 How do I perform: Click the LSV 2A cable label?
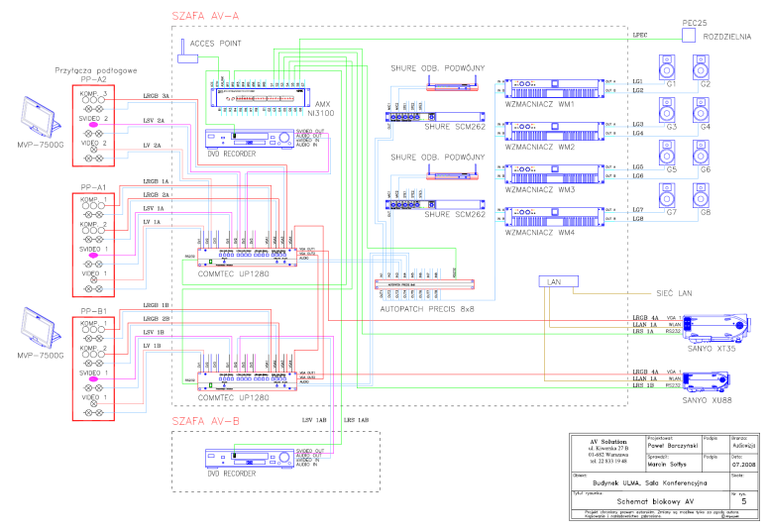click(x=154, y=121)
